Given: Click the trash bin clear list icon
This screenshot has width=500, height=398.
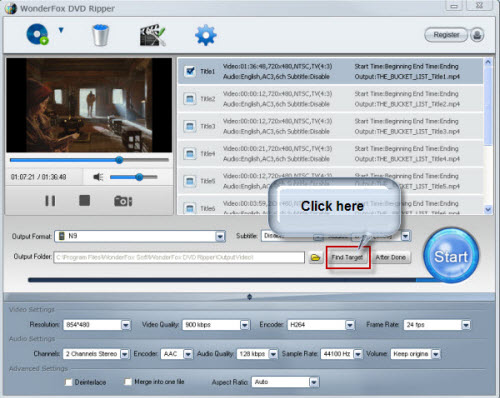Looking at the screenshot, I should pos(100,35).
